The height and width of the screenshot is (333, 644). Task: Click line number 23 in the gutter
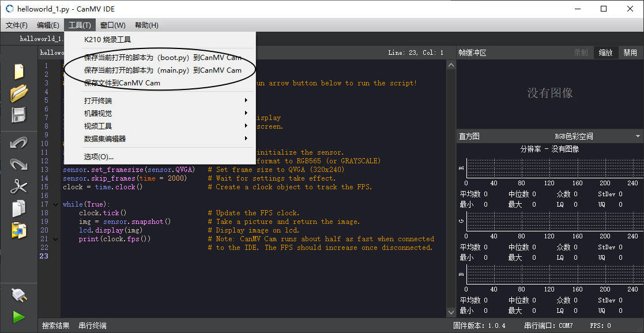44,256
